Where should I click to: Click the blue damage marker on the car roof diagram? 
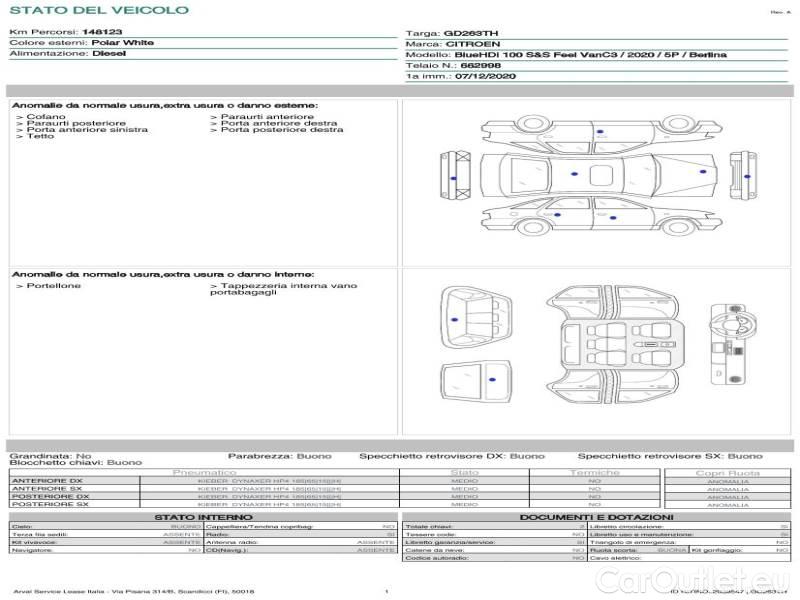point(573,174)
